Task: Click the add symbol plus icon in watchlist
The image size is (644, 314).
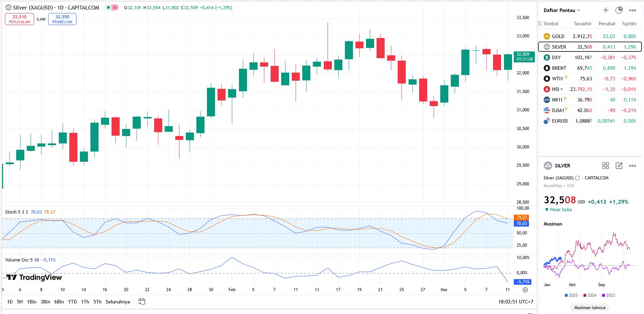Action: (x=606, y=10)
